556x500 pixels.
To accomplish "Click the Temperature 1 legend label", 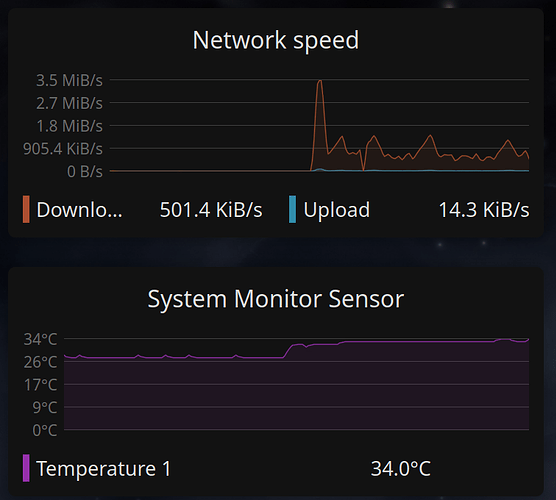I will [x=104, y=469].
